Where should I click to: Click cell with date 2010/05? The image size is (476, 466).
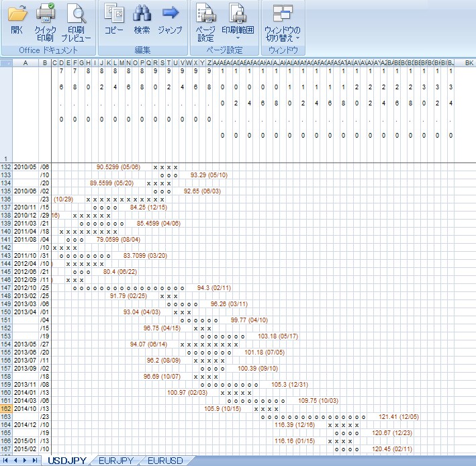click(x=26, y=167)
